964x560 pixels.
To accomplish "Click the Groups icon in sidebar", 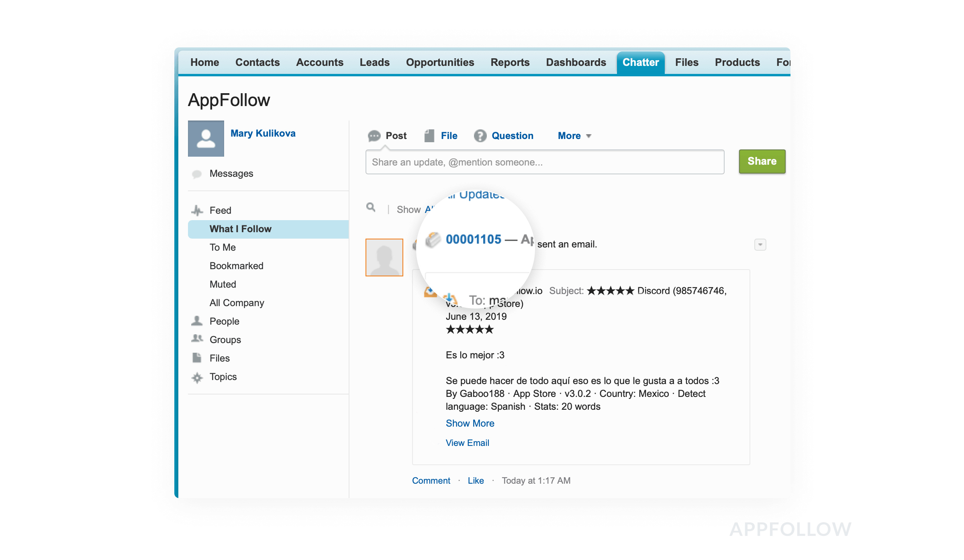I will 197,339.
